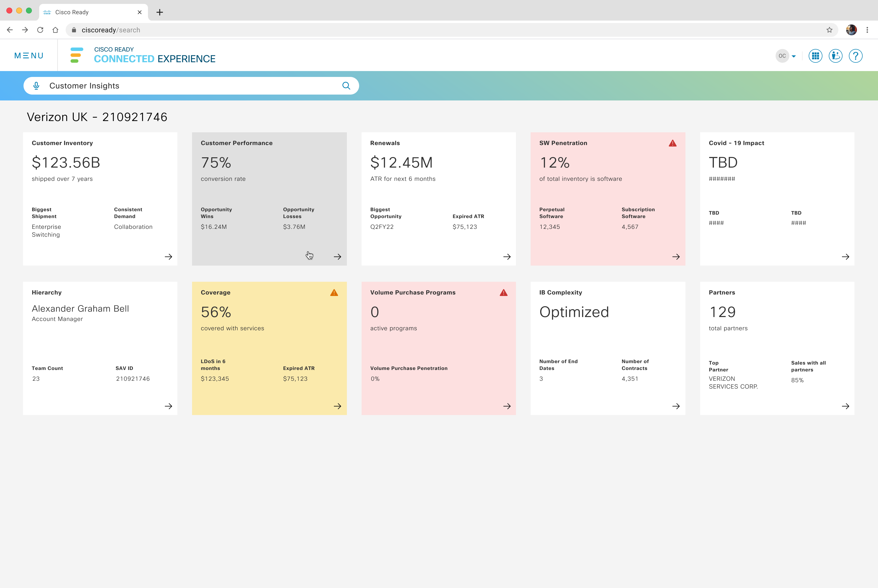Reload the page
Viewport: 878px width, 588px height.
(40, 30)
